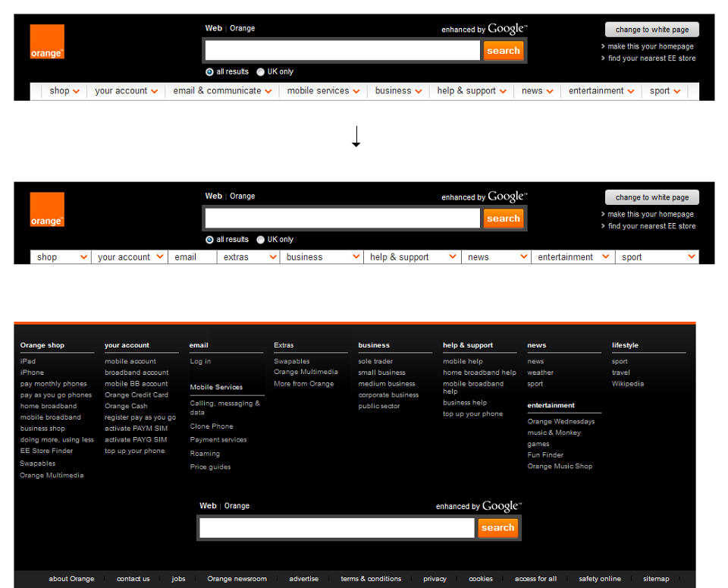Expand 'business' arrow in nav bar containing 'extras'
The image size is (728, 588).
click(356, 256)
